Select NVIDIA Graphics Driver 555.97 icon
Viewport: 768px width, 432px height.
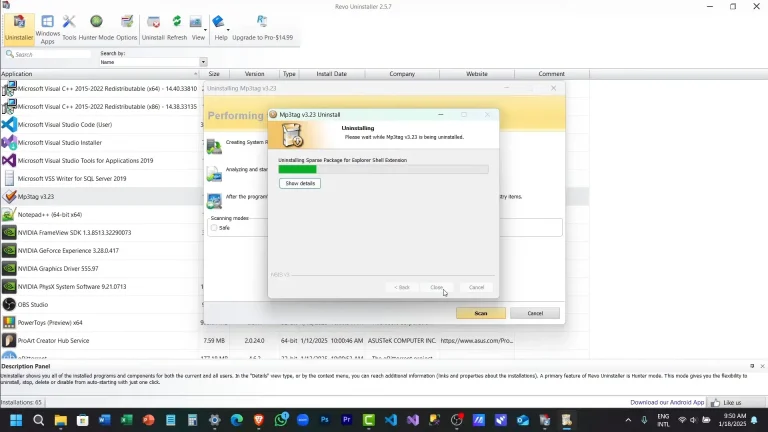pos(9,268)
